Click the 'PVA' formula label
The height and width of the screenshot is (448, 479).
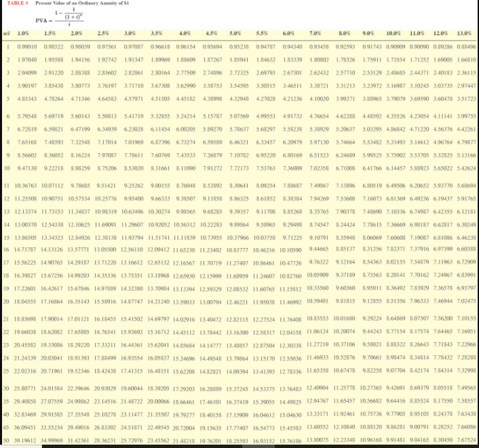click(x=41, y=20)
